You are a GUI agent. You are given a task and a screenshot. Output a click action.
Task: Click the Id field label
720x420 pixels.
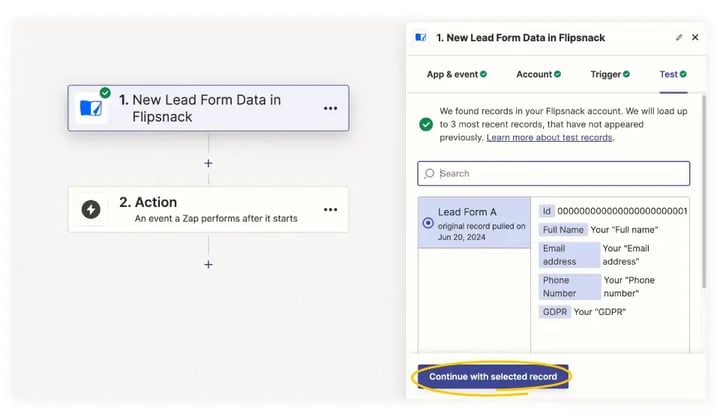click(x=546, y=211)
